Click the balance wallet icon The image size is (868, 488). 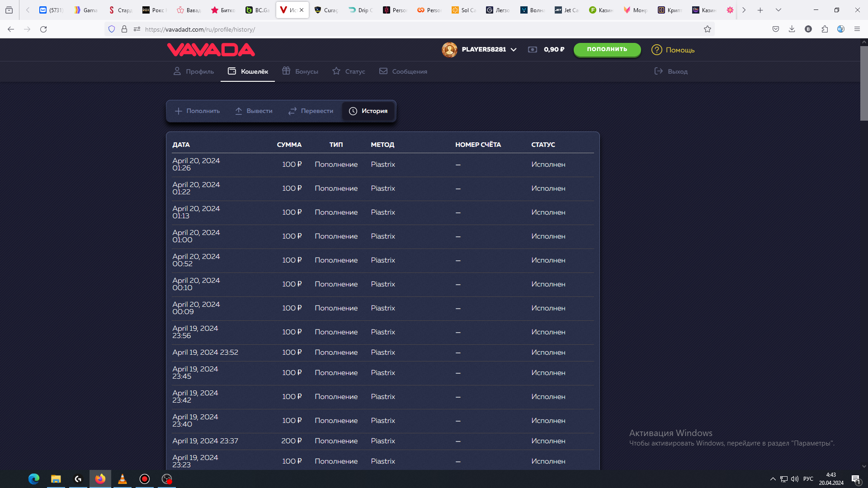[x=533, y=50]
